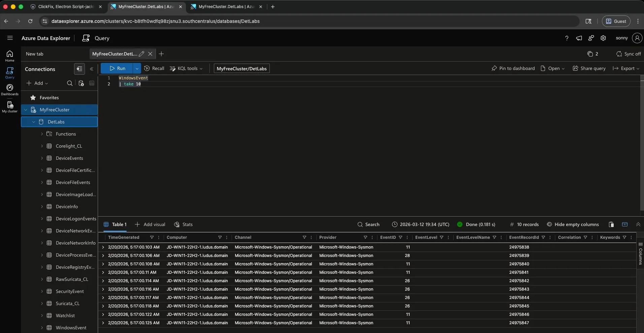Open the Run button dropdown arrow
The height and width of the screenshot is (333, 644).
[x=137, y=68]
